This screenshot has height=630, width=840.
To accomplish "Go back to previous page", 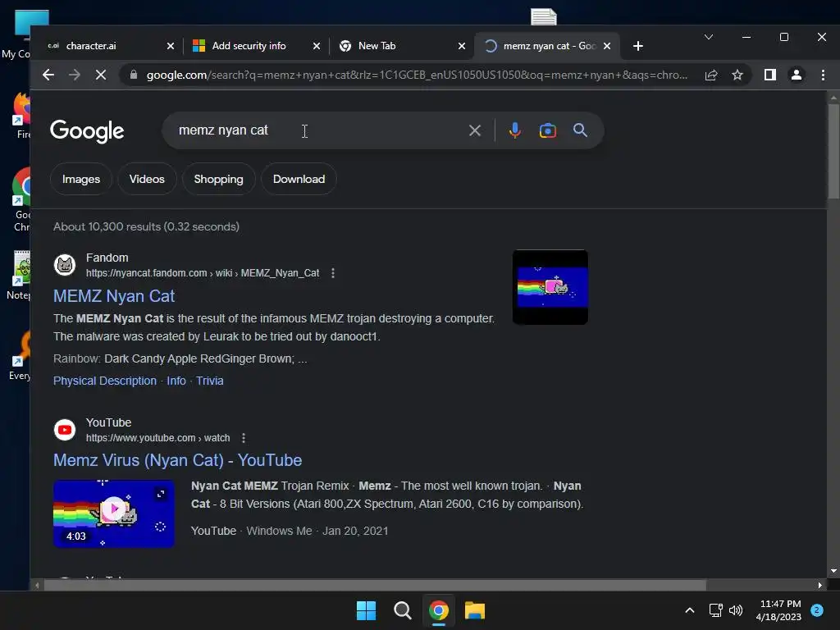I will 48,75.
